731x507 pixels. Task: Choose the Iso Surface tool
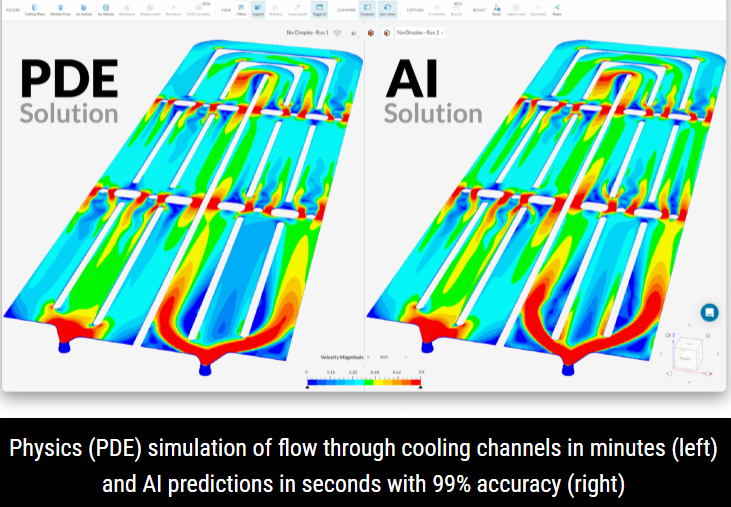84,10
